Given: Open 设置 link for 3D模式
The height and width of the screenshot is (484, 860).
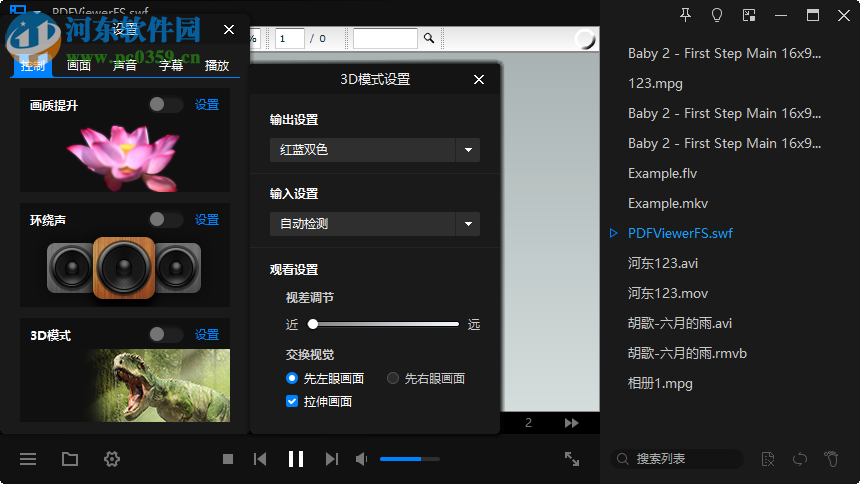Looking at the screenshot, I should pyautogui.click(x=207, y=334).
